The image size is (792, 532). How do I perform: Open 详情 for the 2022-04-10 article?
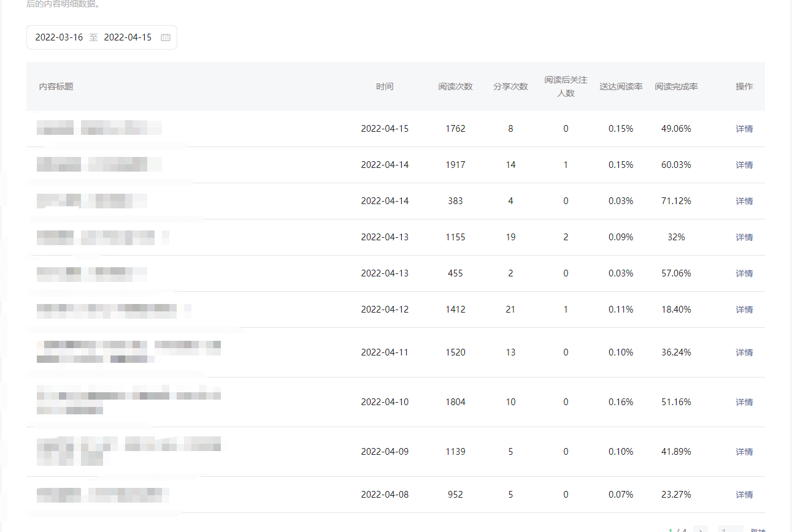(744, 402)
